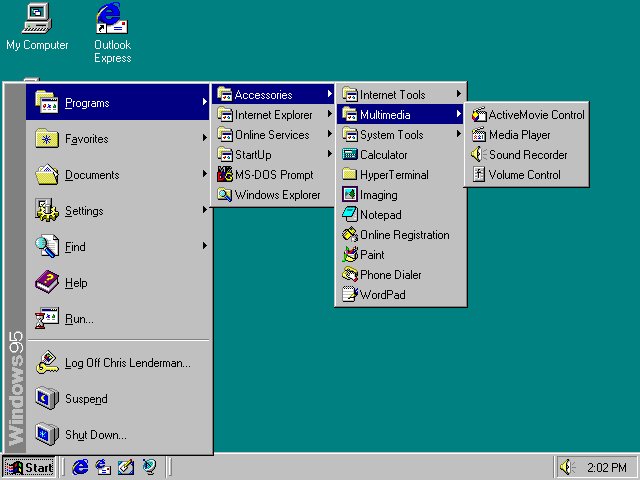Expand the Programs submenu arrow
Screen dimensions: 640x480
coord(204,102)
